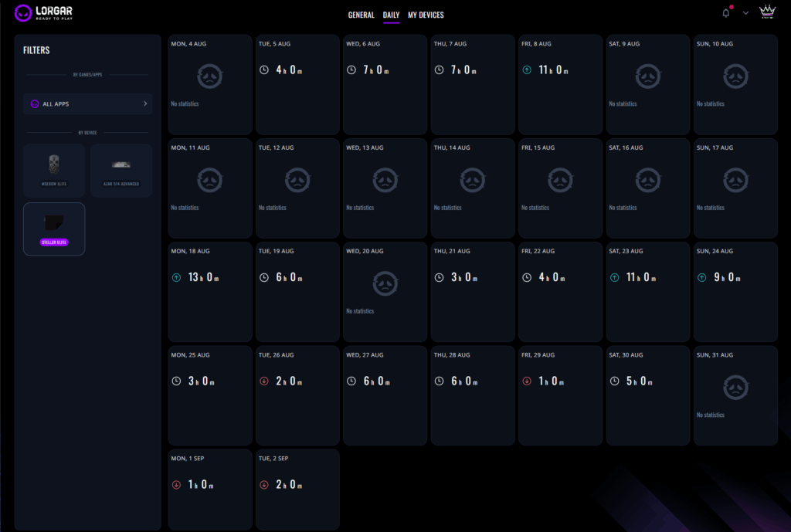Toggle the Steller Elite device filter
The height and width of the screenshot is (532, 791).
[54, 229]
